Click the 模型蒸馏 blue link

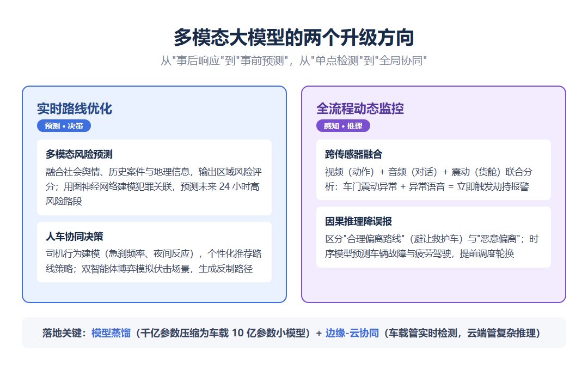(111, 333)
